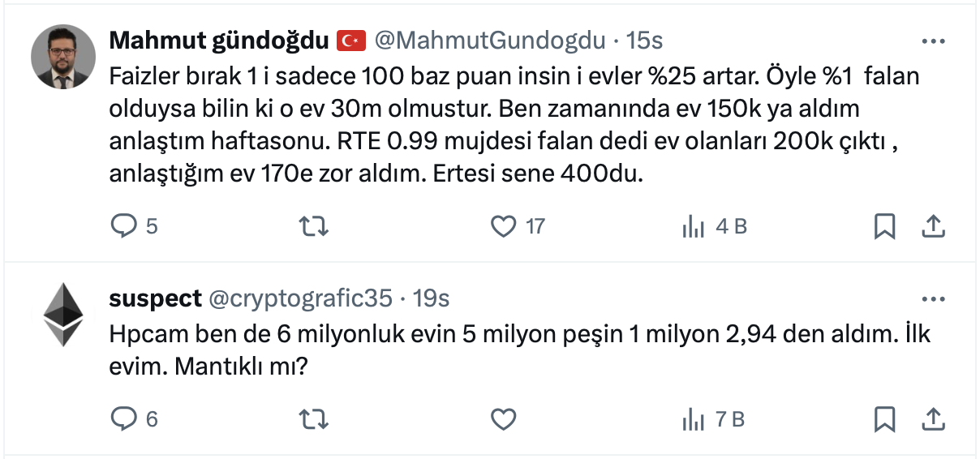This screenshot has width=980, height=459.
Task: Share Mahmut gündoğdu's tweet
Action: click(x=933, y=226)
